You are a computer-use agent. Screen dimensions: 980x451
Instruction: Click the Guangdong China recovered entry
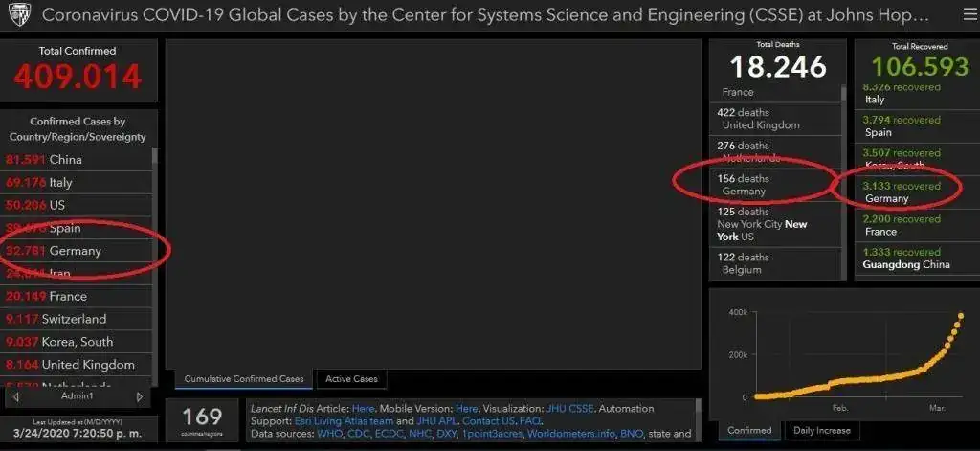pos(905,258)
